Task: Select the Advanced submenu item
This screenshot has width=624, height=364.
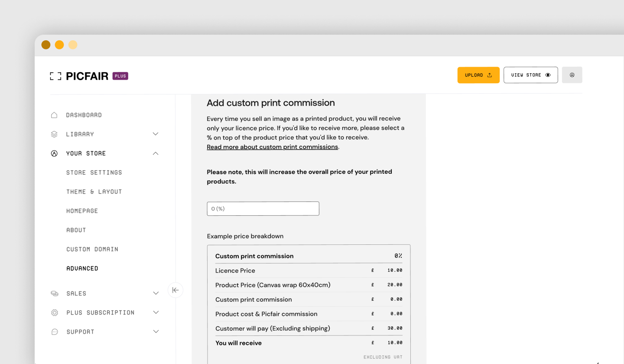Action: point(82,269)
